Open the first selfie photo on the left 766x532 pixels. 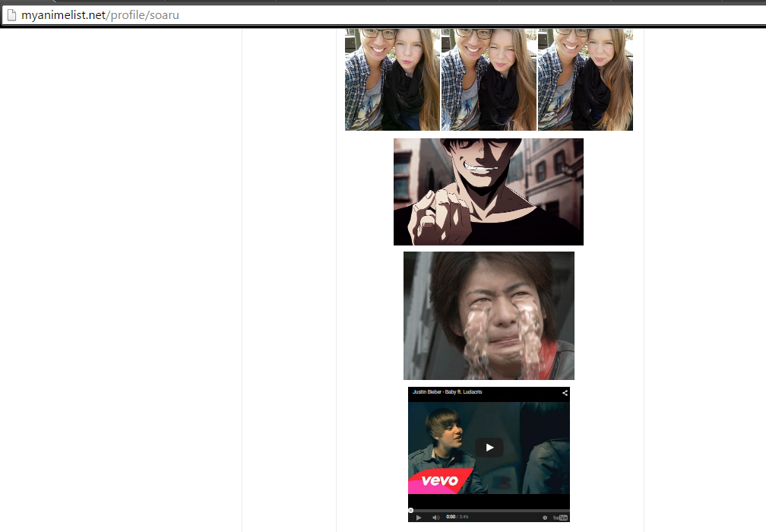(392, 80)
